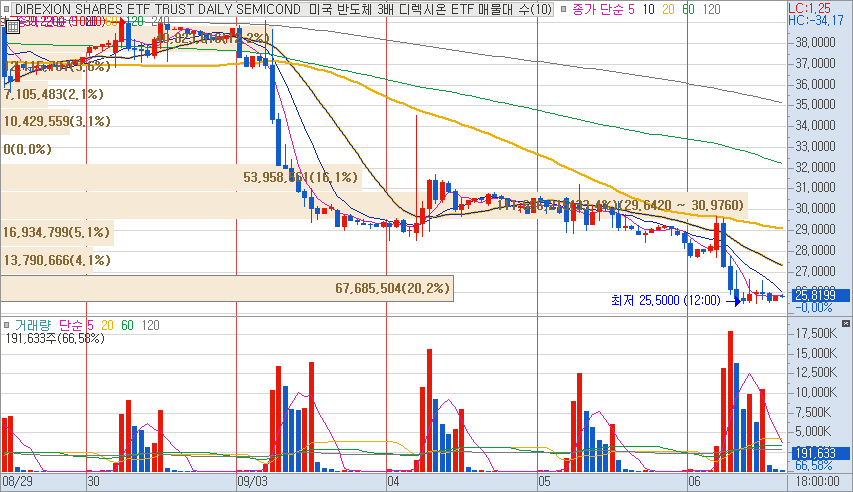This screenshot has height=492, width=853.
Task: Click the HC:-34,17 indicator
Action: point(816,20)
